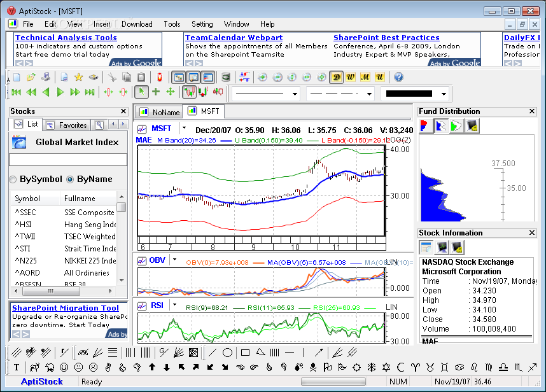Open the Insert menu

tap(102, 24)
